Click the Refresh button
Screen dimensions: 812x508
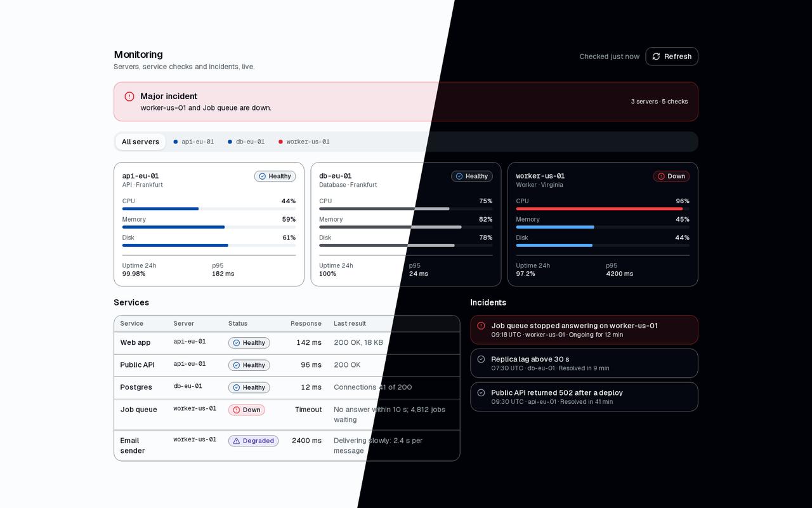click(x=672, y=57)
